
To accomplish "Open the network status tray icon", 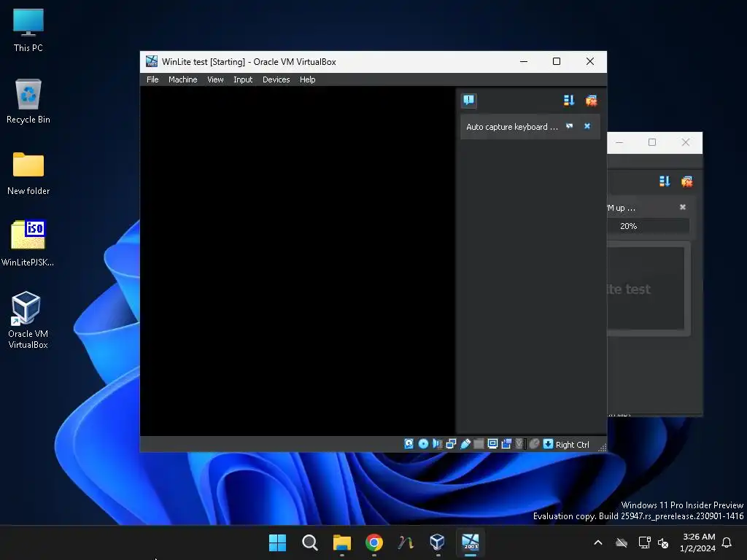I will pos(644,542).
